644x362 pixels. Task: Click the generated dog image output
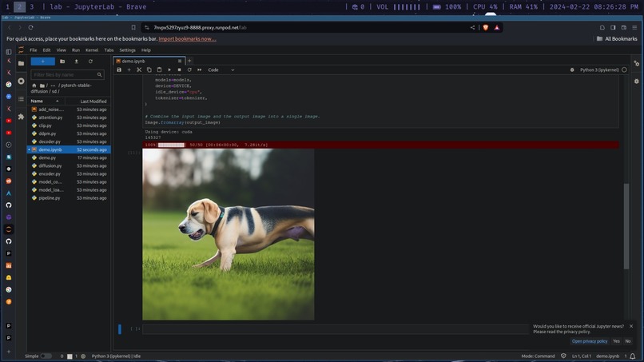pos(229,234)
